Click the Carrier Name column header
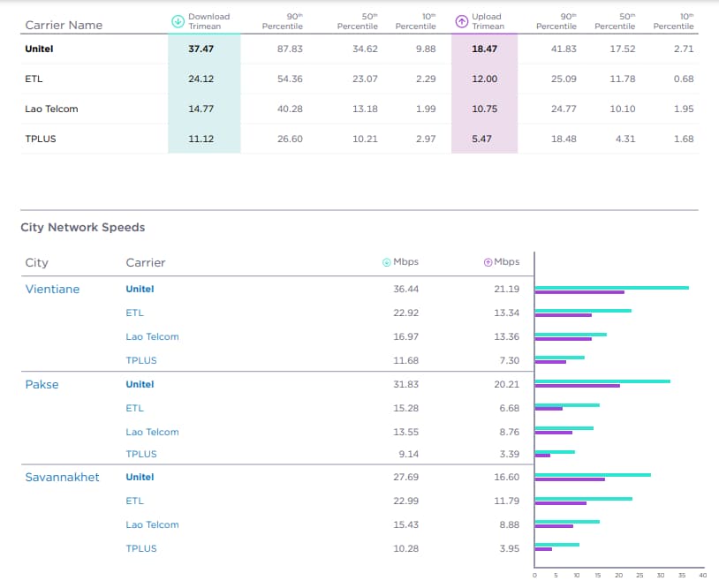The image size is (719, 588). point(64,26)
